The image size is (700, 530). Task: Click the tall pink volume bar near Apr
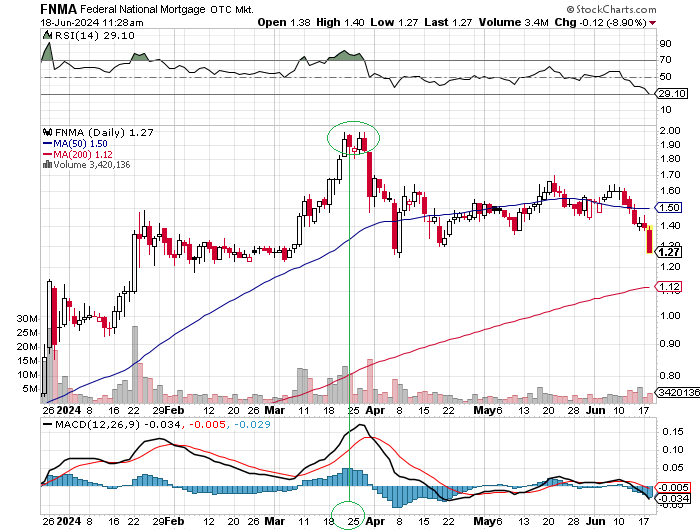point(370,381)
